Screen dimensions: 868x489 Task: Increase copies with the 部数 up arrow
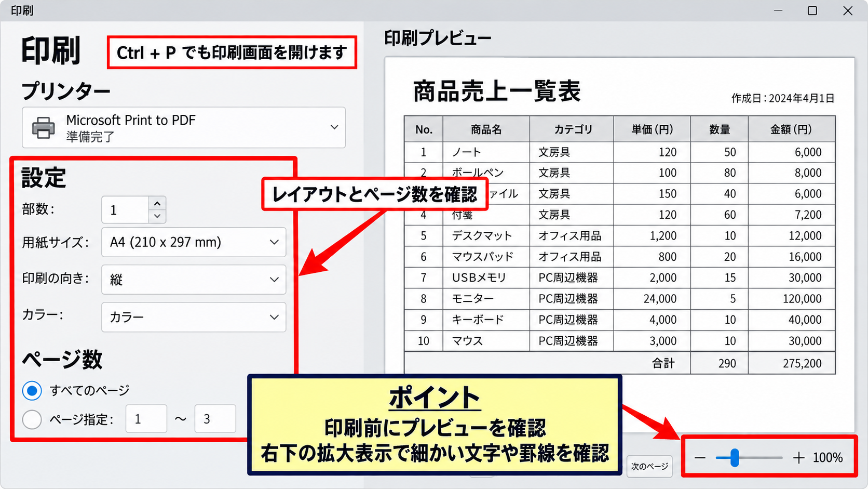pos(157,203)
